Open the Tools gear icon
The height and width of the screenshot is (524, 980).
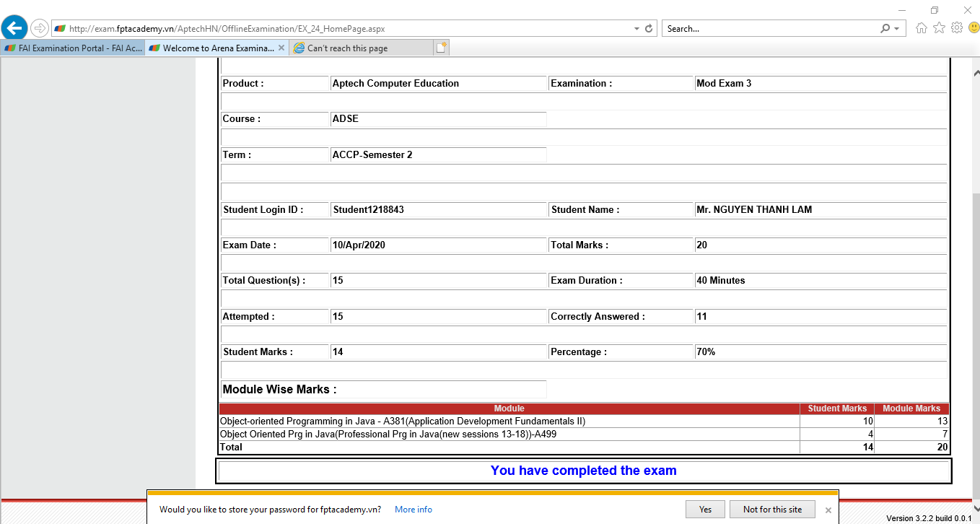pos(957,28)
